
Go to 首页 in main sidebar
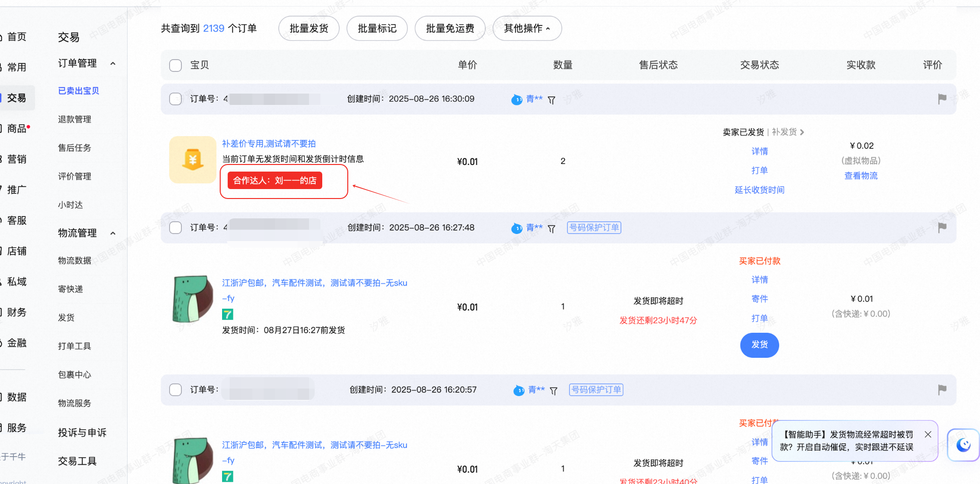17,37
